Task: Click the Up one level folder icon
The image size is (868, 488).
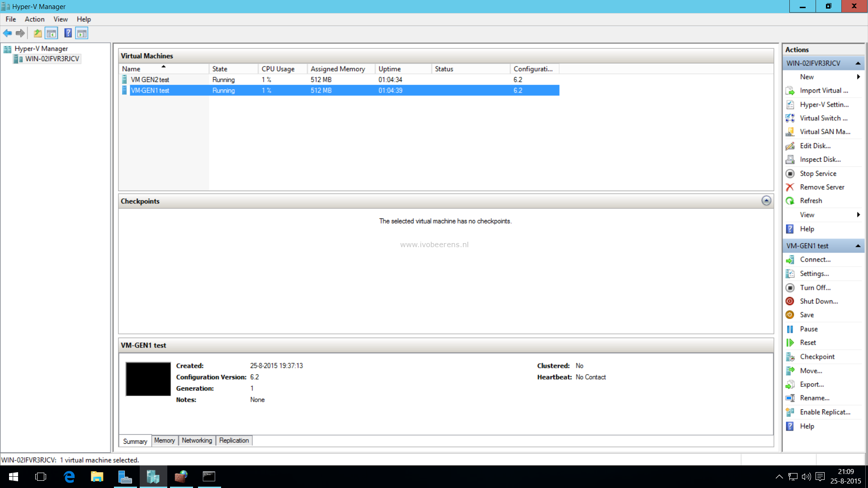Action: point(38,33)
